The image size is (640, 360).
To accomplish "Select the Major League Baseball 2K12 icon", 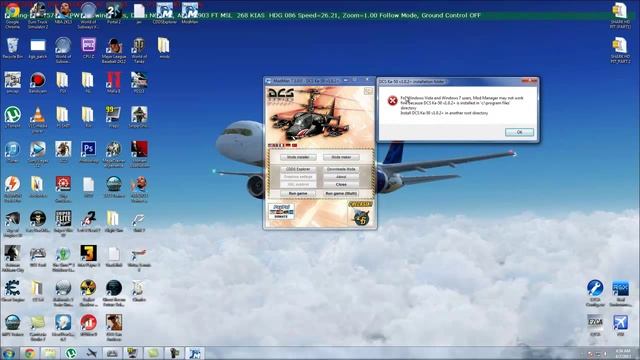I will click(x=114, y=51).
